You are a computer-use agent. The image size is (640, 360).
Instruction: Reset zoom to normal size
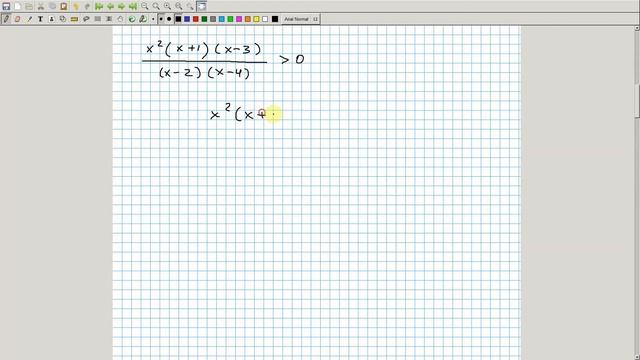pyautogui.click(x=179, y=7)
